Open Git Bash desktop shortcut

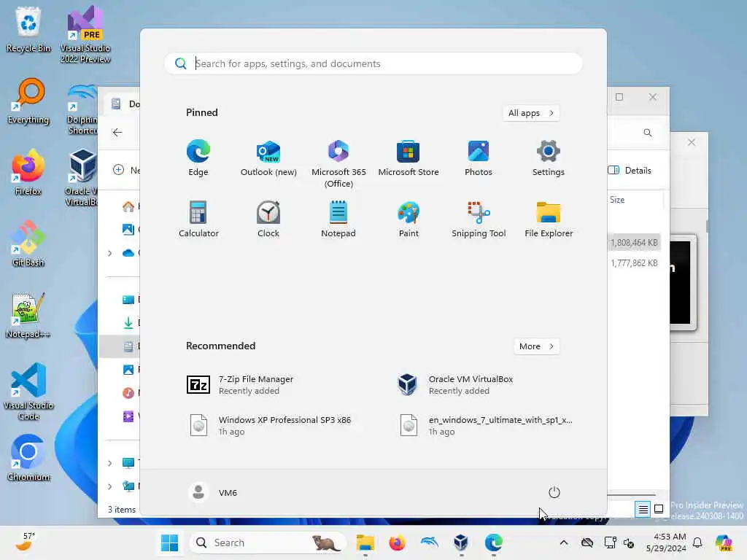tap(28, 244)
